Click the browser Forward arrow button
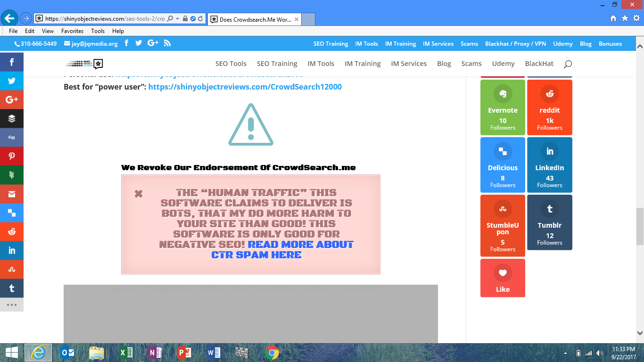This screenshot has width=644, height=362. pos(25,18)
